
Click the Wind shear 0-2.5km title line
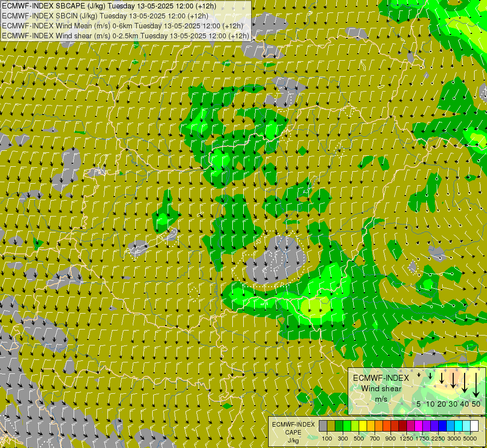(x=125, y=36)
